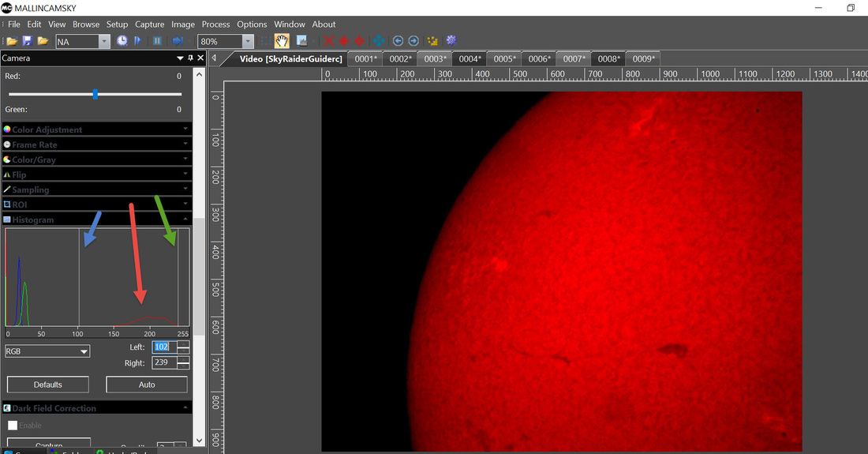
Task: Collapse the Histogram section
Action: (97, 219)
